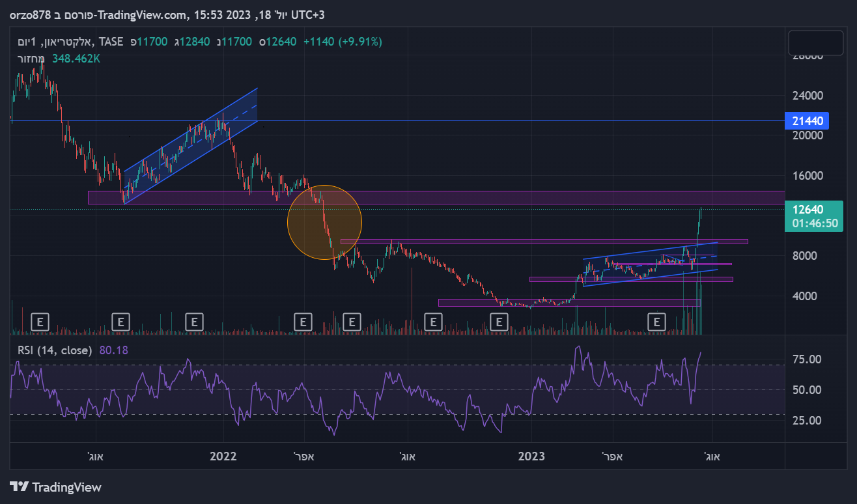Click the first earnings E marker on the chart
857x504 pixels.
click(x=40, y=321)
